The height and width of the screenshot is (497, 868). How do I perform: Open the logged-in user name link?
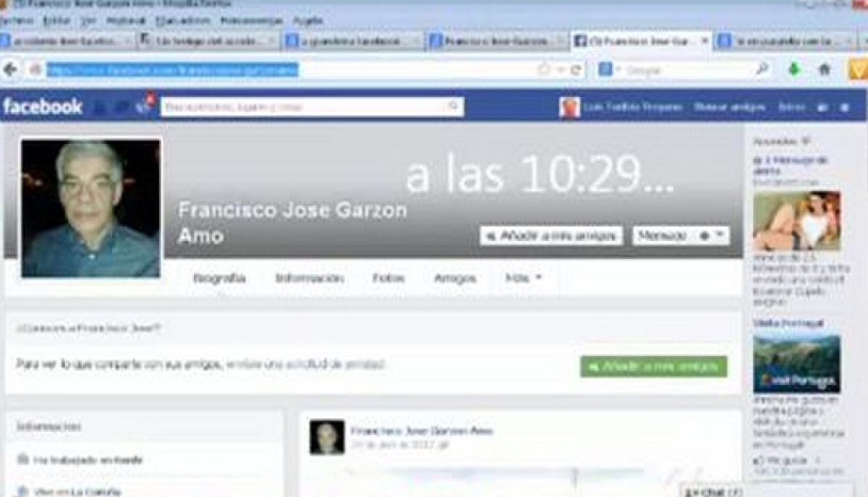pyautogui.click(x=634, y=107)
